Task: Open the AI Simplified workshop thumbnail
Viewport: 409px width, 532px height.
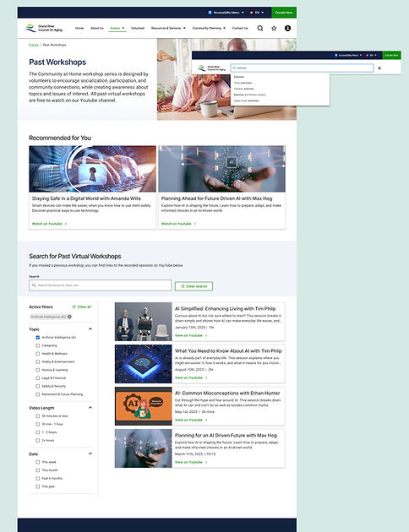Action: click(144, 322)
